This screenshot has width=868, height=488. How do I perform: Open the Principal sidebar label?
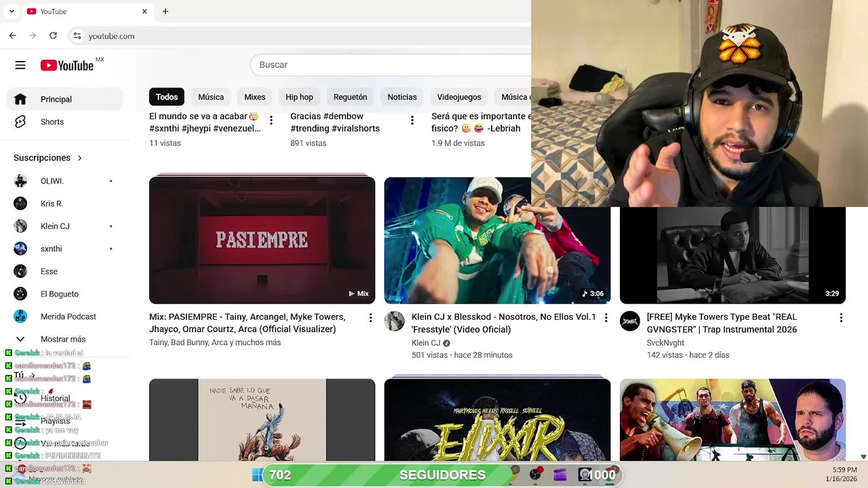click(x=56, y=99)
